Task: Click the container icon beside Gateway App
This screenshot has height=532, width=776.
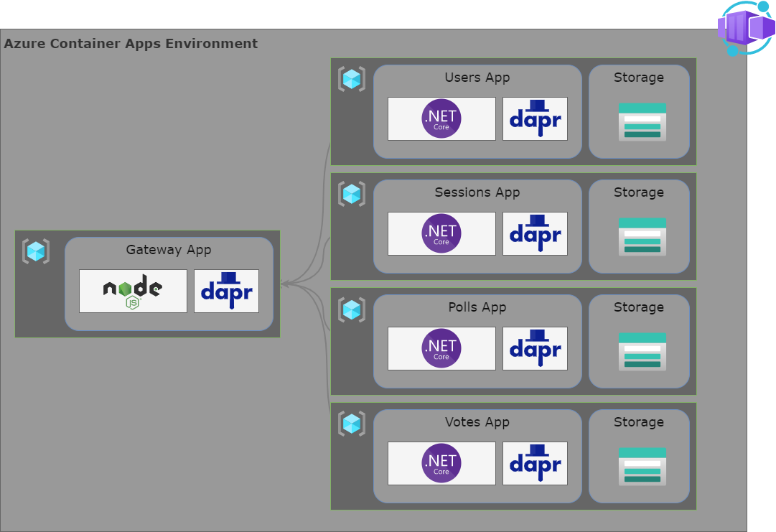Action: point(36,251)
